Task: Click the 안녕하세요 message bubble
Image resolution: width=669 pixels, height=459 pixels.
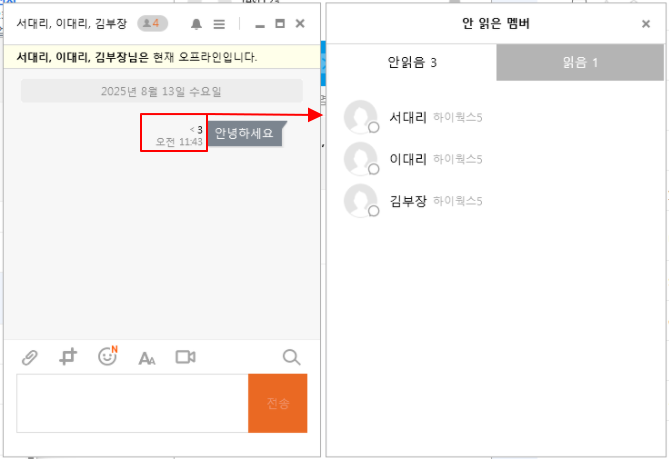Action: click(244, 133)
